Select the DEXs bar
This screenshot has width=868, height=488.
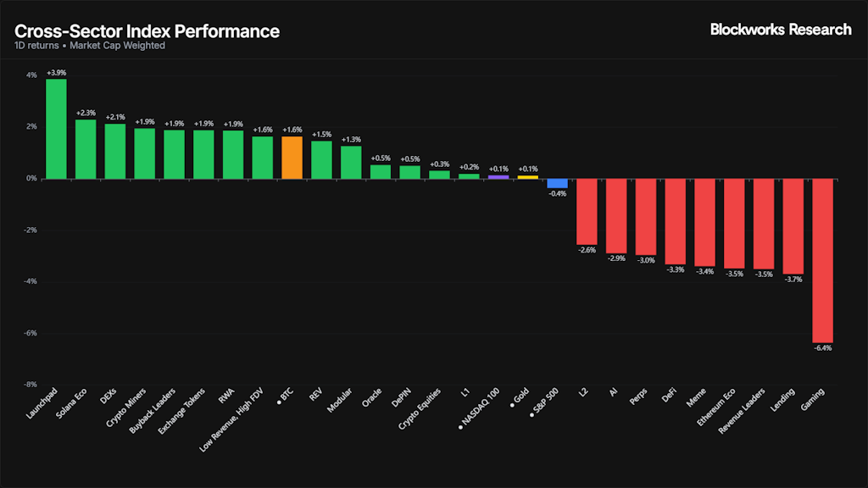(x=115, y=151)
